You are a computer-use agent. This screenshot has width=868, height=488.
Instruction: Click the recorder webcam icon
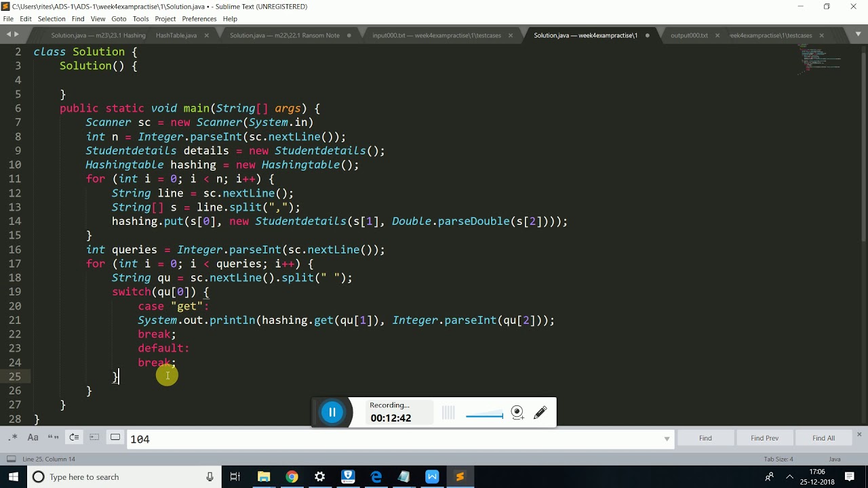click(x=517, y=412)
